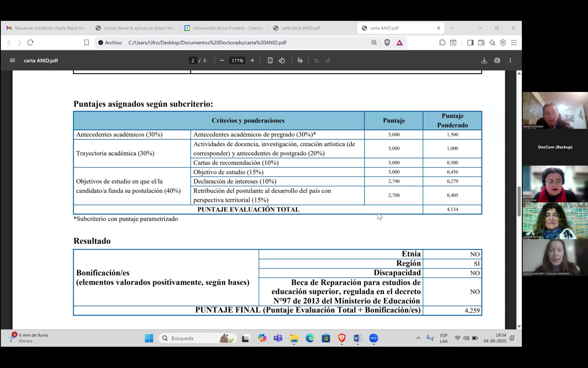Rotate the PDF counterclockwise
The image size is (588, 368).
(282, 60)
